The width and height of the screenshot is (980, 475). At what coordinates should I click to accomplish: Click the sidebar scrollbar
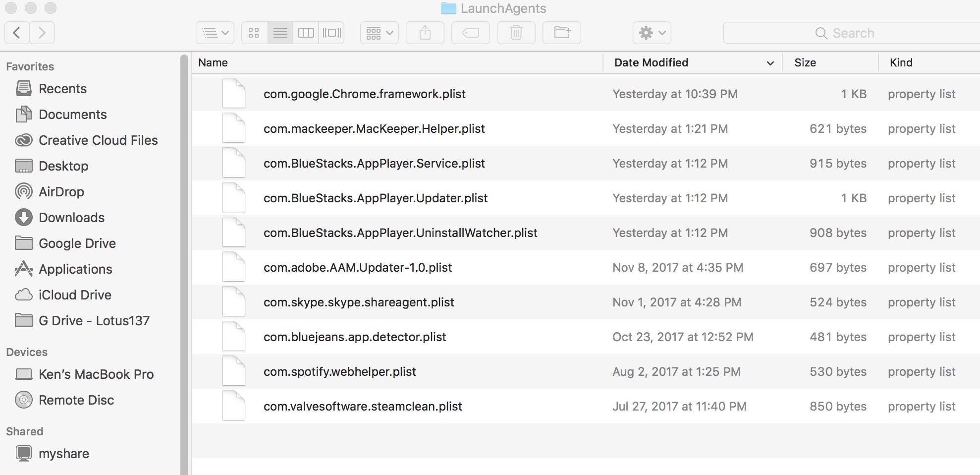coord(184,264)
